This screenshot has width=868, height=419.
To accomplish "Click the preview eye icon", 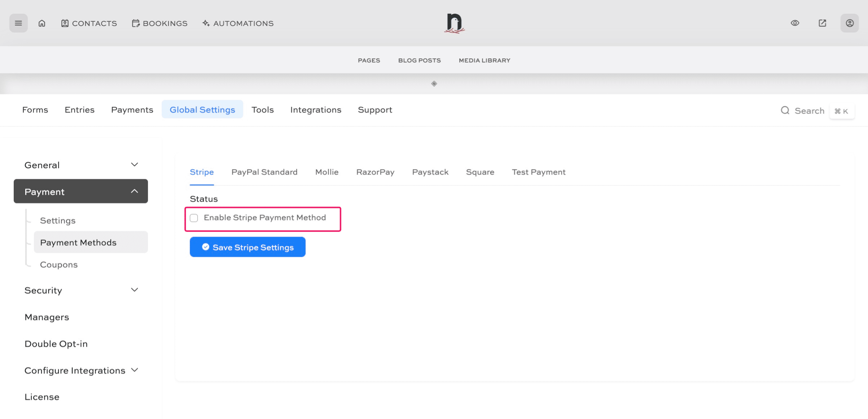I will (x=795, y=23).
